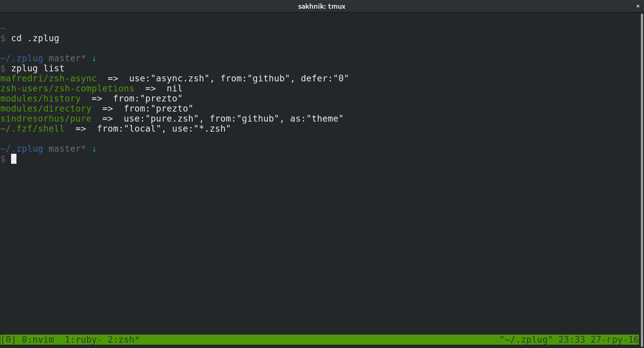Switch to the 0:nvim tmux window

point(38,340)
